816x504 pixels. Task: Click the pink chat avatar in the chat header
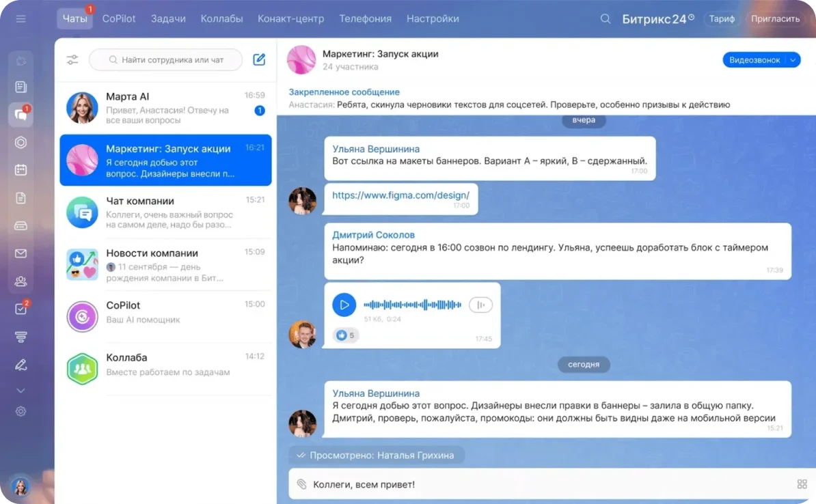pyautogui.click(x=301, y=60)
